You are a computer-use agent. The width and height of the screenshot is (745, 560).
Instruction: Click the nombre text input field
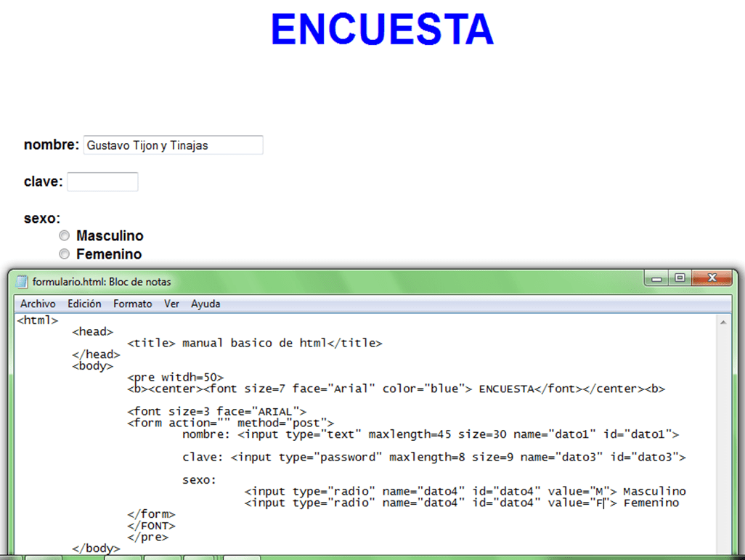[173, 145]
